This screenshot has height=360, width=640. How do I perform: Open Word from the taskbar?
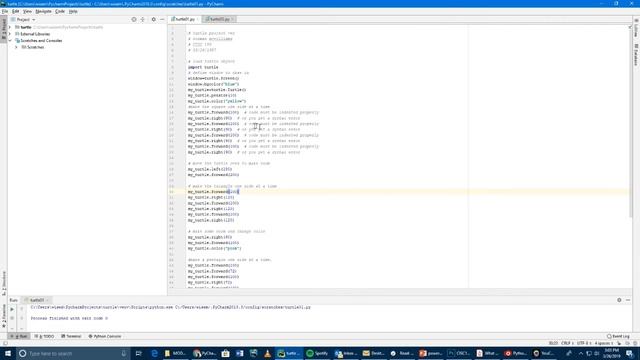click(x=240, y=353)
